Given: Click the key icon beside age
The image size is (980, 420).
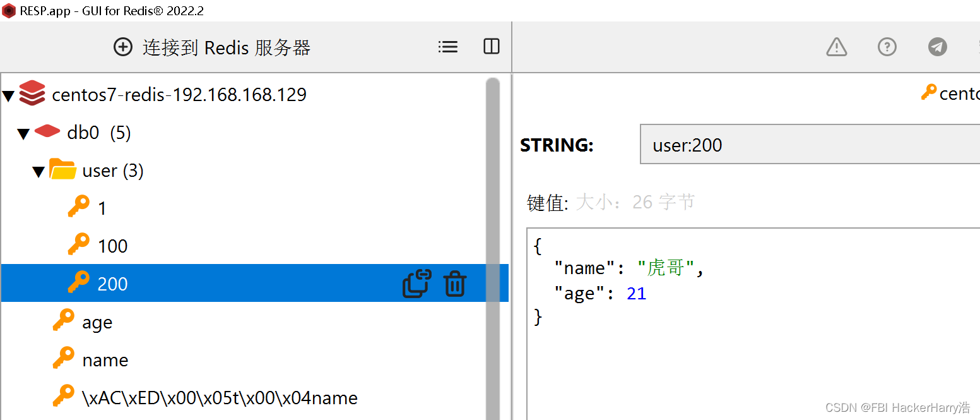Looking at the screenshot, I should click(x=64, y=320).
